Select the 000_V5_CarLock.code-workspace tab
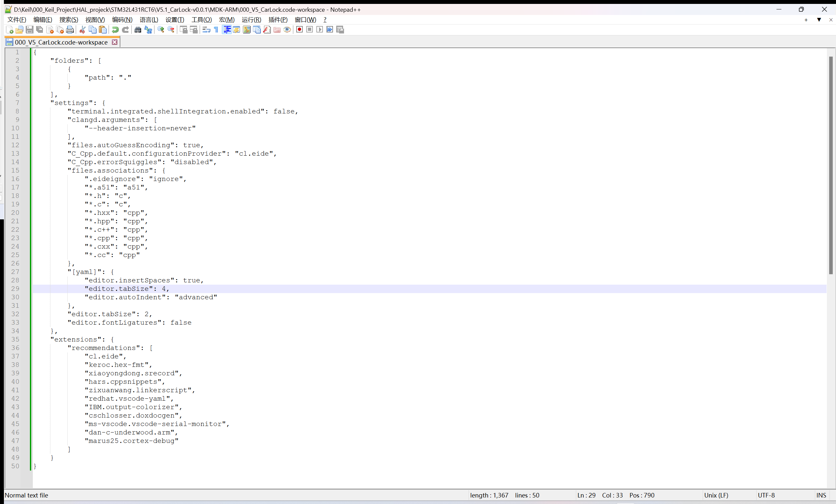This screenshot has height=504, width=836. tap(61, 42)
